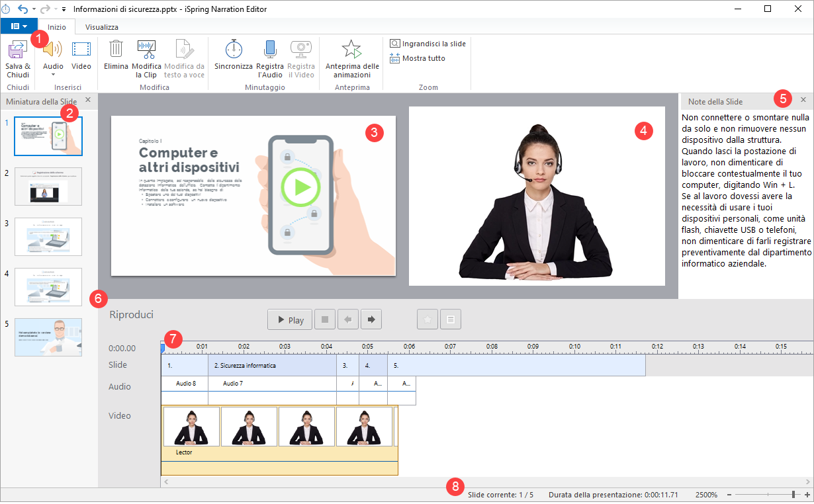Start Registra l'Audio recording

coord(270,50)
